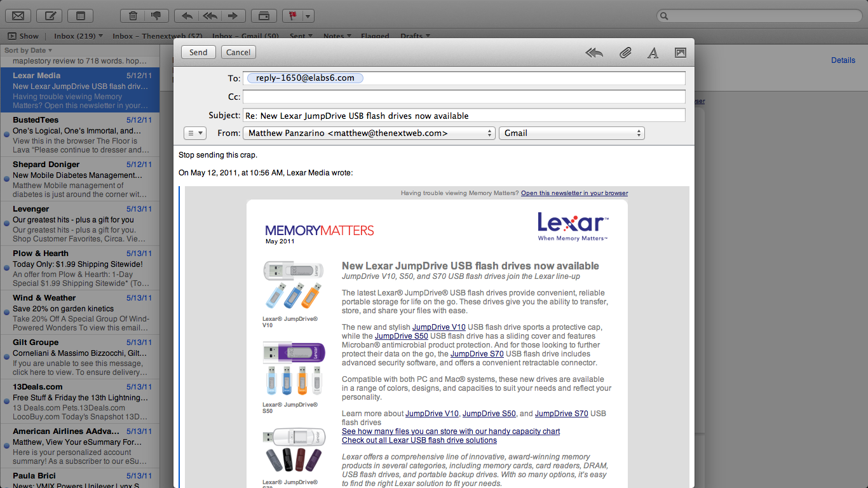
Task: Click the JumpDrive S70 link in second paragraph
Action: click(x=477, y=354)
